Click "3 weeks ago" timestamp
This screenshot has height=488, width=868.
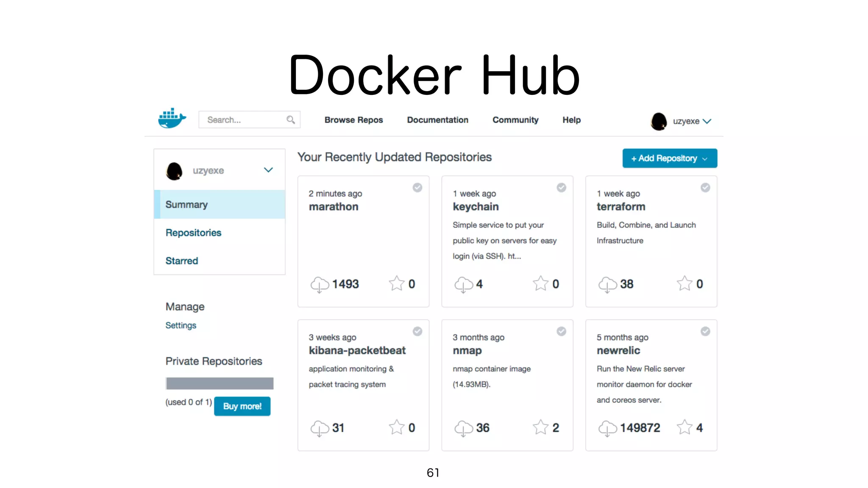[332, 338]
